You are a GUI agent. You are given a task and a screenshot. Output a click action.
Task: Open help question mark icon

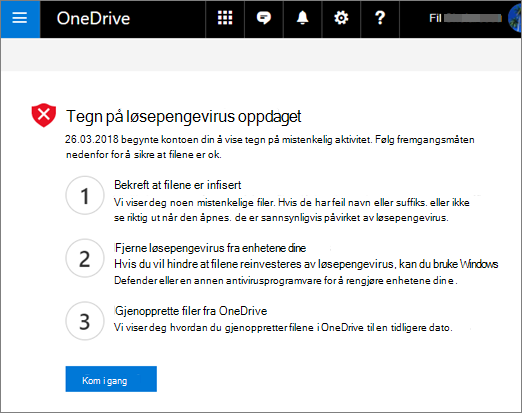point(380,18)
